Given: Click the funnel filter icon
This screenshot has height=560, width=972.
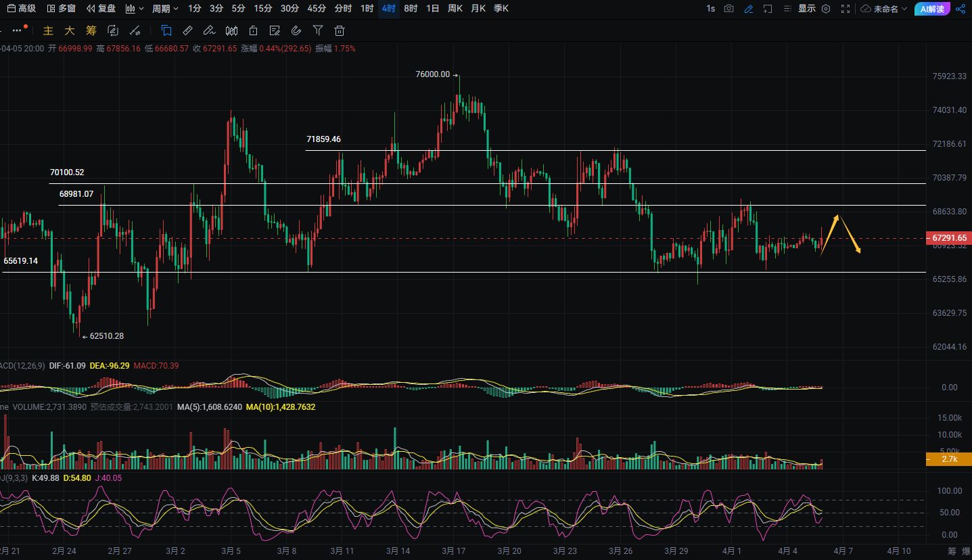Looking at the screenshot, I should tap(318, 30).
